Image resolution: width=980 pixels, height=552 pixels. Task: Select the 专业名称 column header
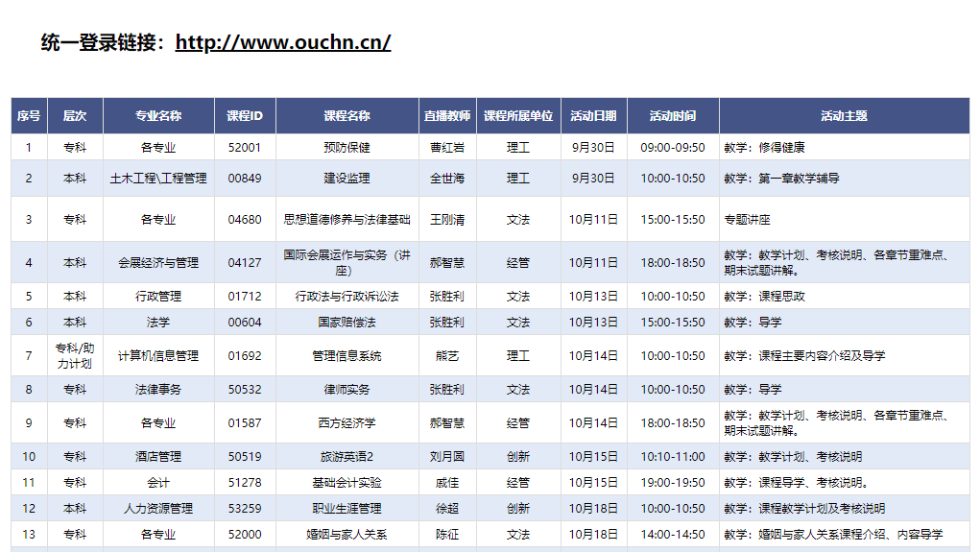click(158, 116)
